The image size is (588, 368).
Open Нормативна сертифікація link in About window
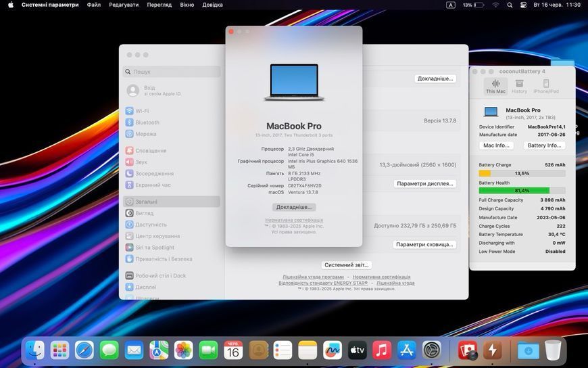click(x=294, y=220)
